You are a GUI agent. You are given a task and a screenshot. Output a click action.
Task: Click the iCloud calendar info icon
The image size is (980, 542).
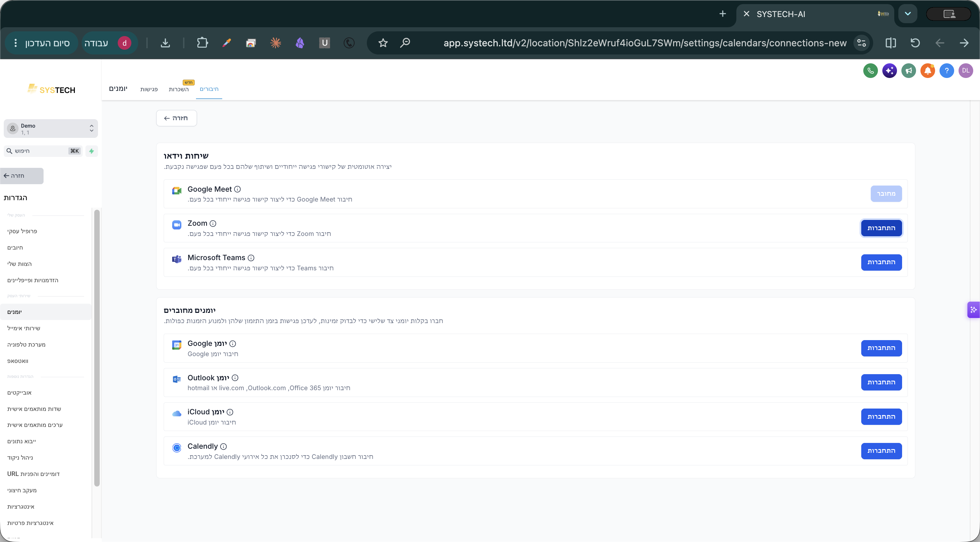(x=230, y=412)
